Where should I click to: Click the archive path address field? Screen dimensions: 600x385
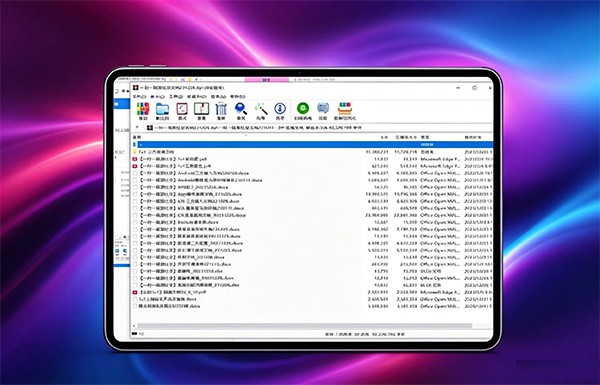click(x=319, y=127)
